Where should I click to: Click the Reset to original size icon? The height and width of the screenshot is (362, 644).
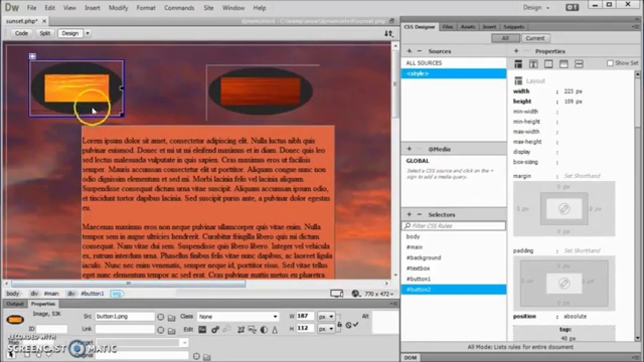(348, 325)
